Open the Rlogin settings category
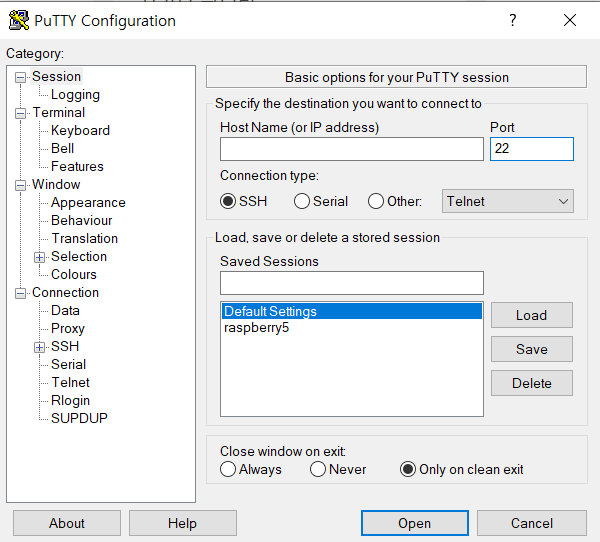This screenshot has width=600, height=542. click(x=70, y=400)
